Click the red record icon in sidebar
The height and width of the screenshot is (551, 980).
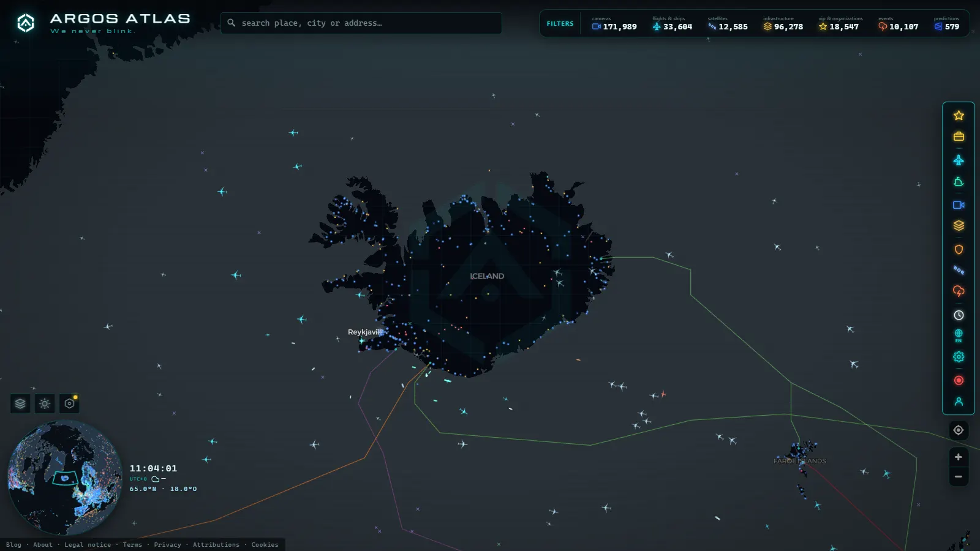coord(959,381)
